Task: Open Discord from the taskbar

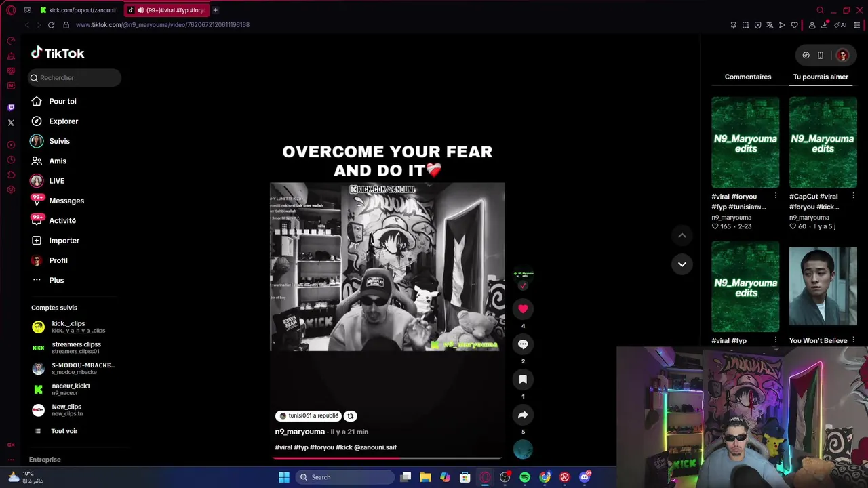Action: coord(585,477)
